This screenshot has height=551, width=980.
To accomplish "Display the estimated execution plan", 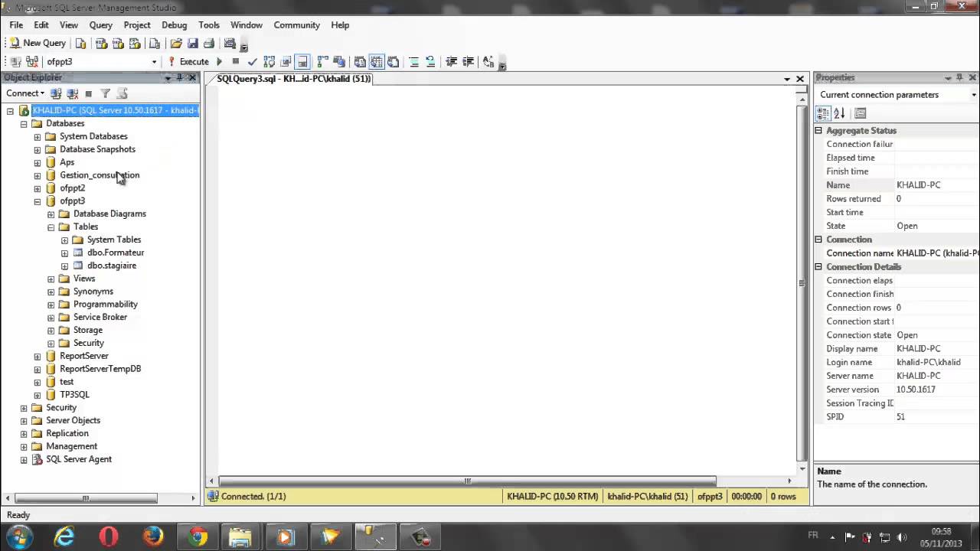I will pyautogui.click(x=269, y=62).
